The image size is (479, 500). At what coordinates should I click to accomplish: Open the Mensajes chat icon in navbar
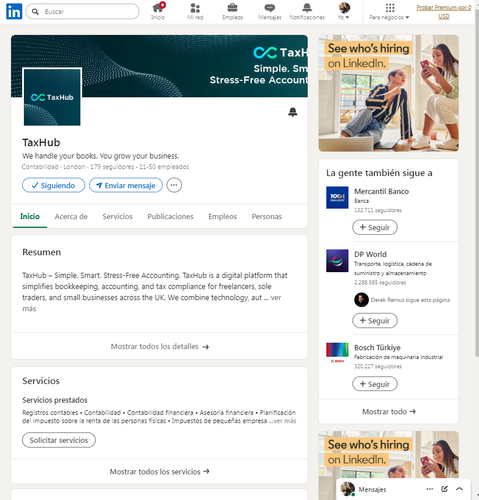pyautogui.click(x=270, y=11)
